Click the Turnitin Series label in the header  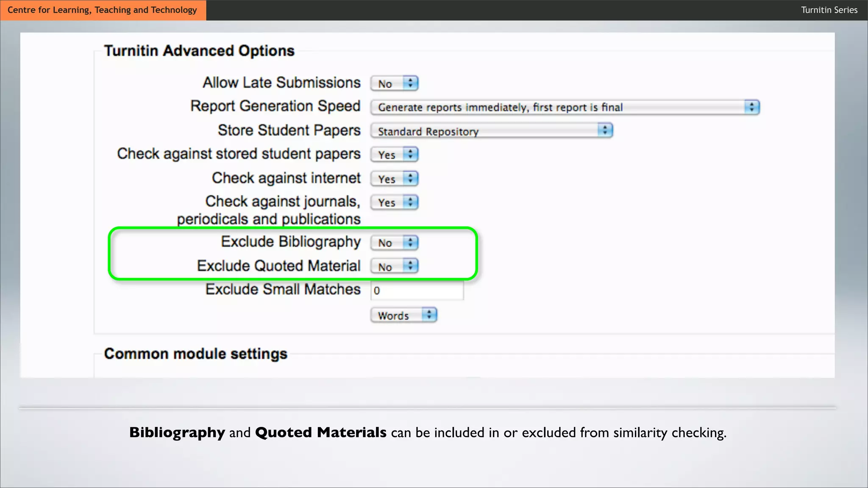pyautogui.click(x=829, y=10)
